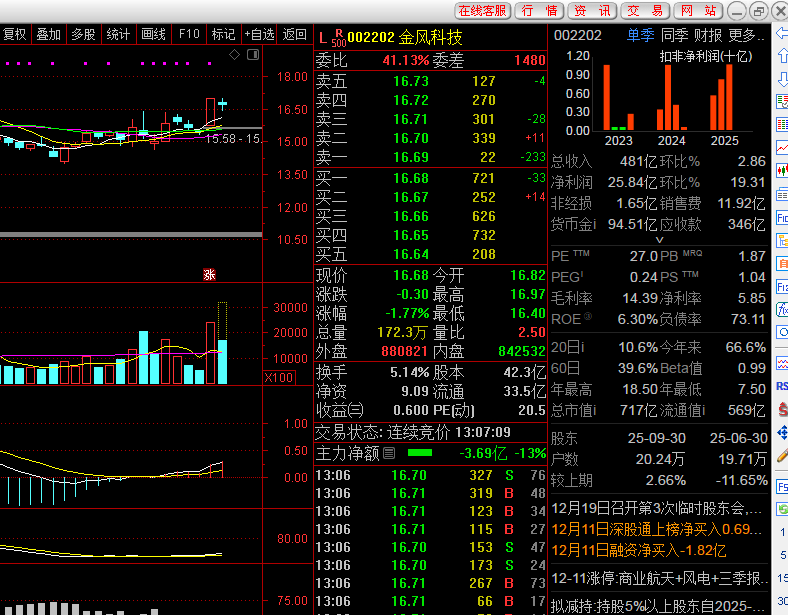Open the 资讯 top menu
The height and width of the screenshot is (615, 788).
pos(592,11)
